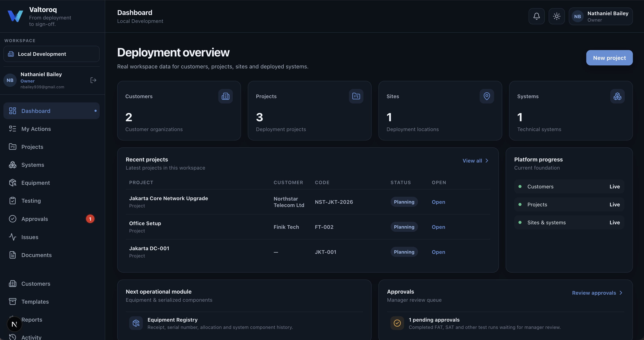Click the Systems card cubes icon
Screen dimensions: 644x340
pos(617,96)
